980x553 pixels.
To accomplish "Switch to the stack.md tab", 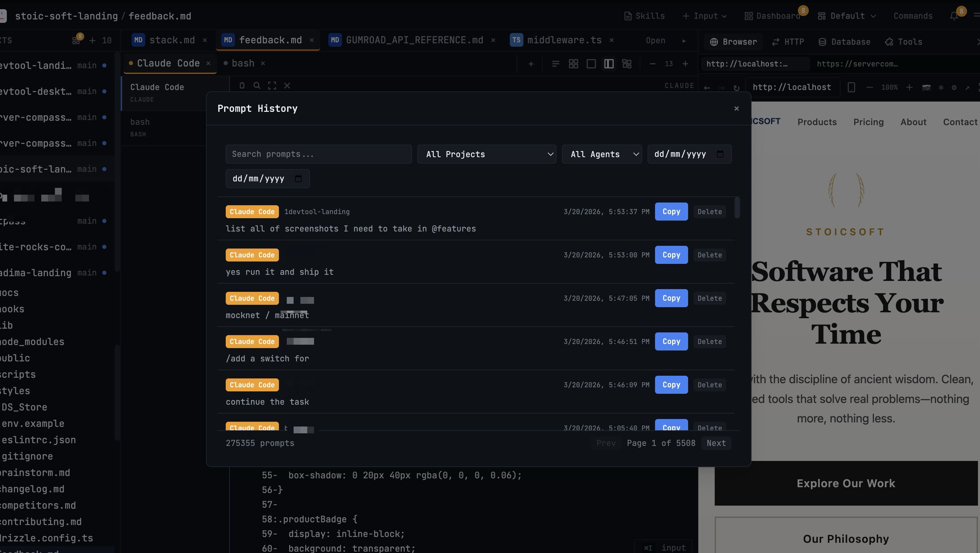I will [x=172, y=40].
